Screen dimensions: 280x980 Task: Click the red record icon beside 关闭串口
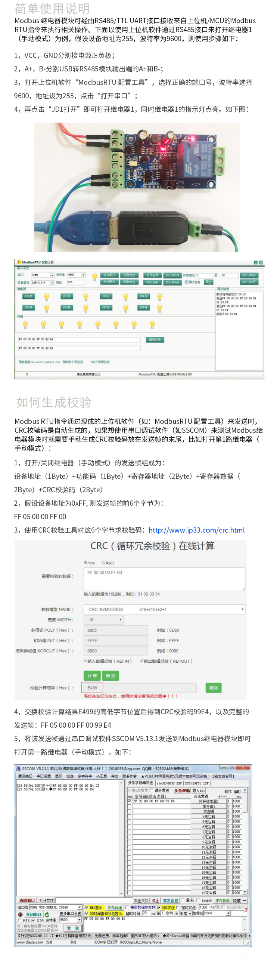tap(21, 914)
